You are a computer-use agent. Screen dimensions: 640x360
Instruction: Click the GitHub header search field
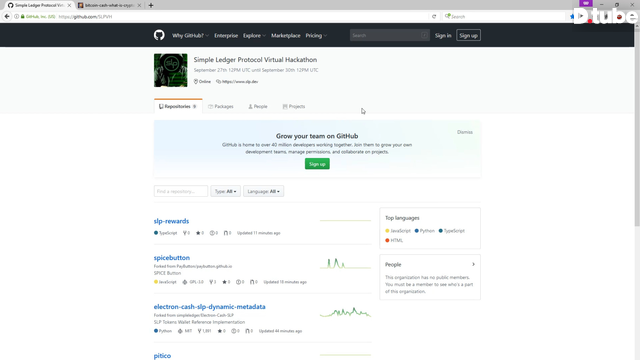click(389, 36)
